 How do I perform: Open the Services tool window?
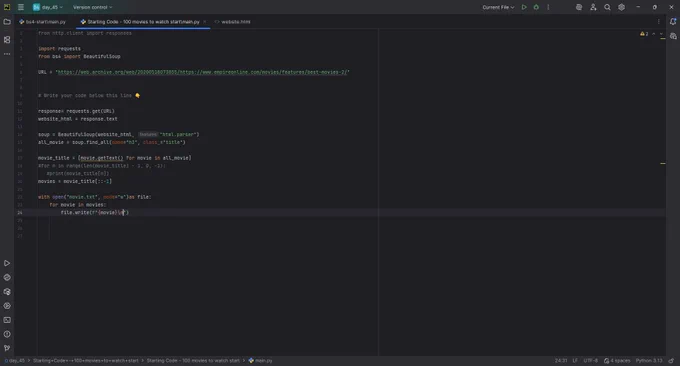click(7, 306)
